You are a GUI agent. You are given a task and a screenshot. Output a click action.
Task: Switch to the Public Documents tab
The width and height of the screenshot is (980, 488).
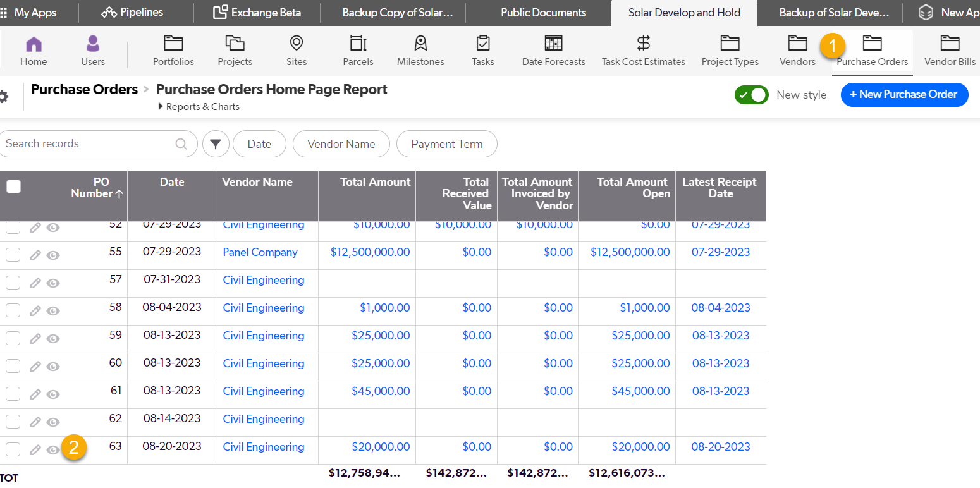pyautogui.click(x=544, y=13)
